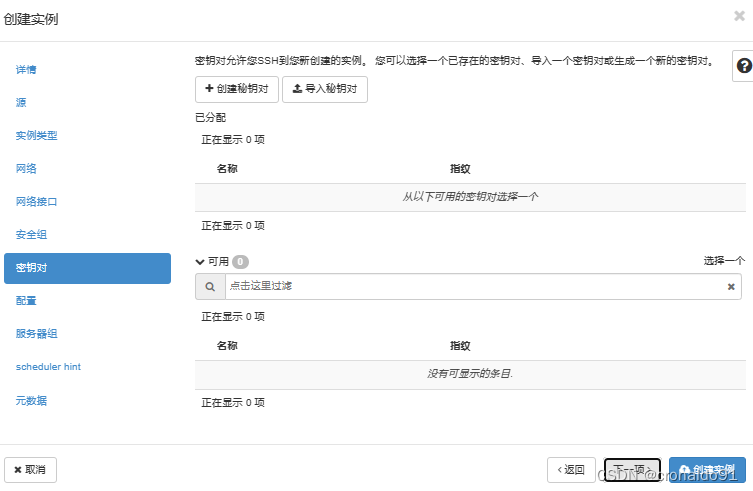Click the 取消 cancel button
This screenshot has height=491, width=753.
pyautogui.click(x=30, y=470)
